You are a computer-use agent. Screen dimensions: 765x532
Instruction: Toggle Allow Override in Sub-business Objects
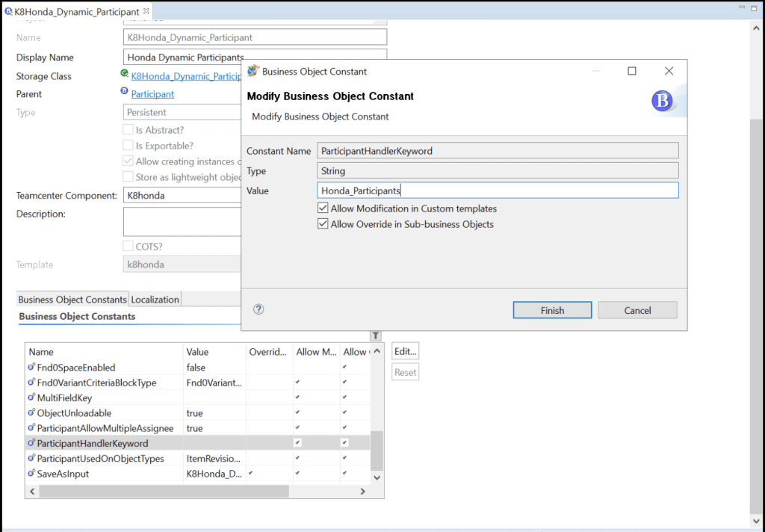point(323,224)
